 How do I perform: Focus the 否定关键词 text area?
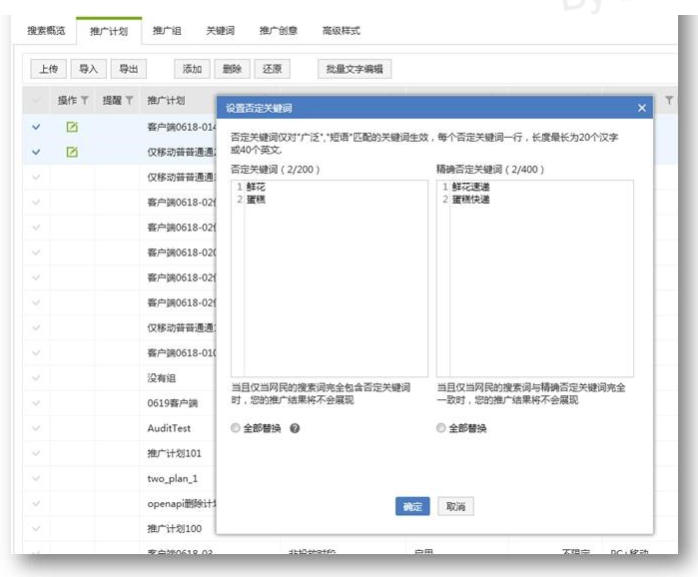pos(329,279)
